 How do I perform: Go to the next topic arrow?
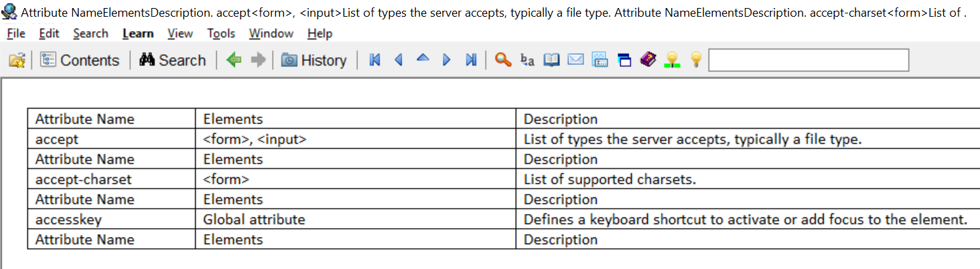447,60
